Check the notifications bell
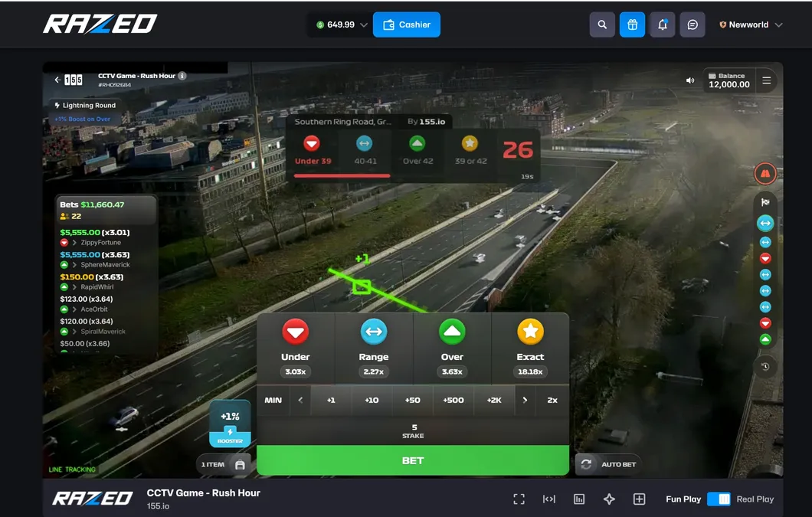 [x=662, y=24]
